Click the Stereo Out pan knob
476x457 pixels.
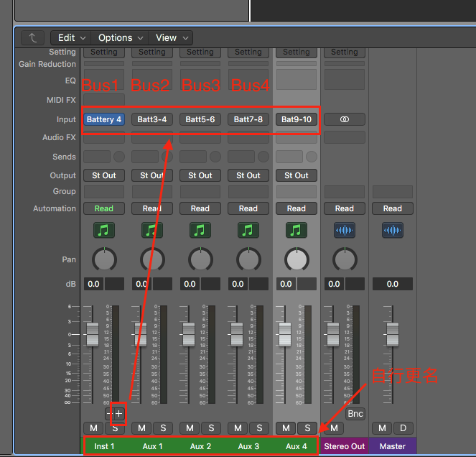[x=345, y=260]
